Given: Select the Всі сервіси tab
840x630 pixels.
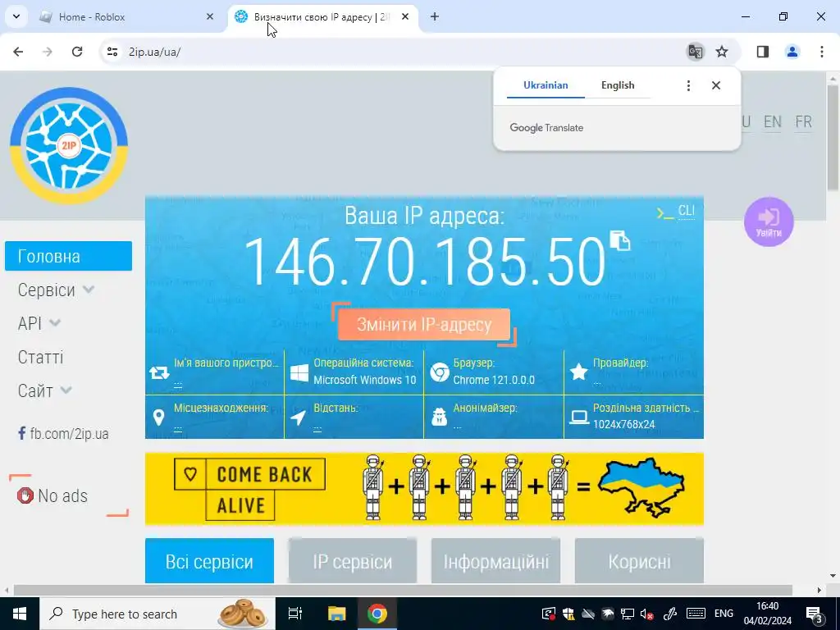Looking at the screenshot, I should click(209, 561).
